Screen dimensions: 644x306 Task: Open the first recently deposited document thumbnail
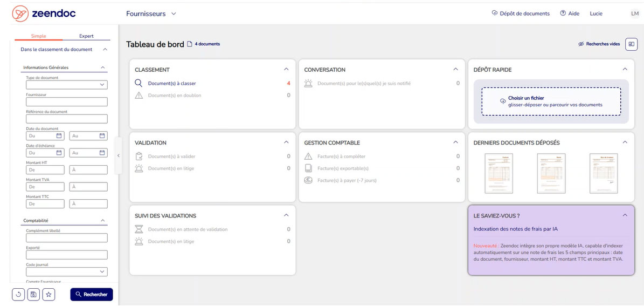coord(498,173)
